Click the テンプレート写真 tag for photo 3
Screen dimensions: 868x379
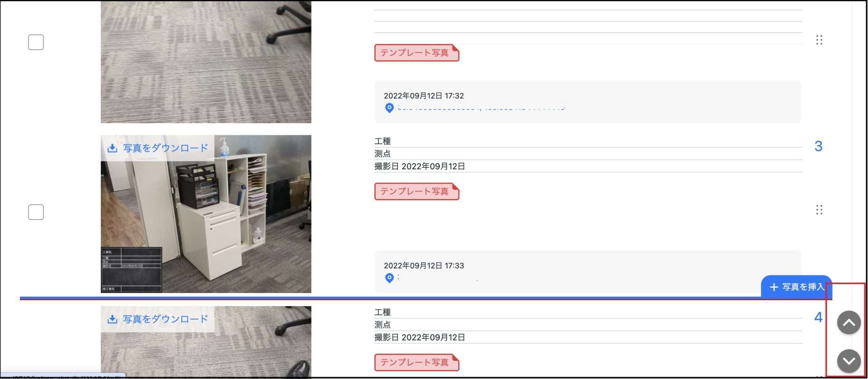[416, 191]
